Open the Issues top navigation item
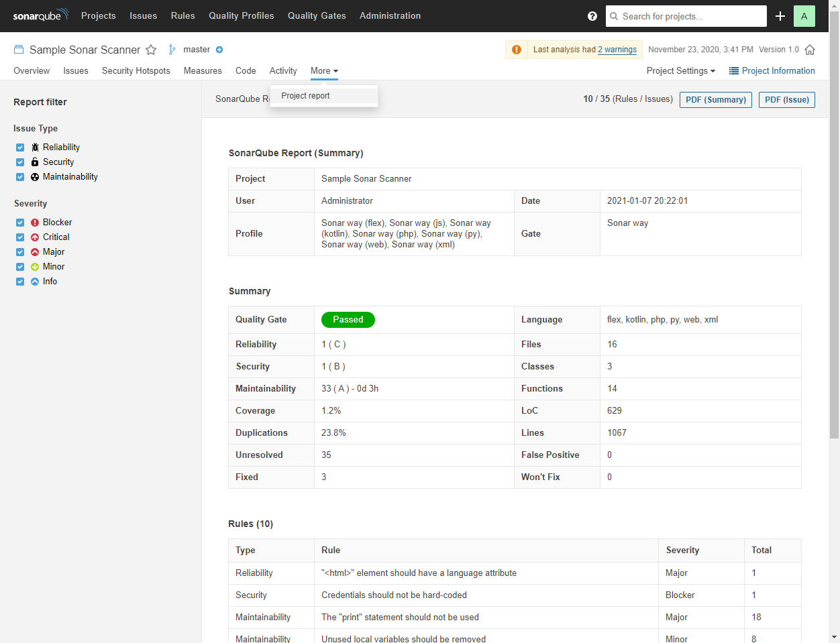Image resolution: width=840 pixels, height=643 pixels. pos(144,15)
